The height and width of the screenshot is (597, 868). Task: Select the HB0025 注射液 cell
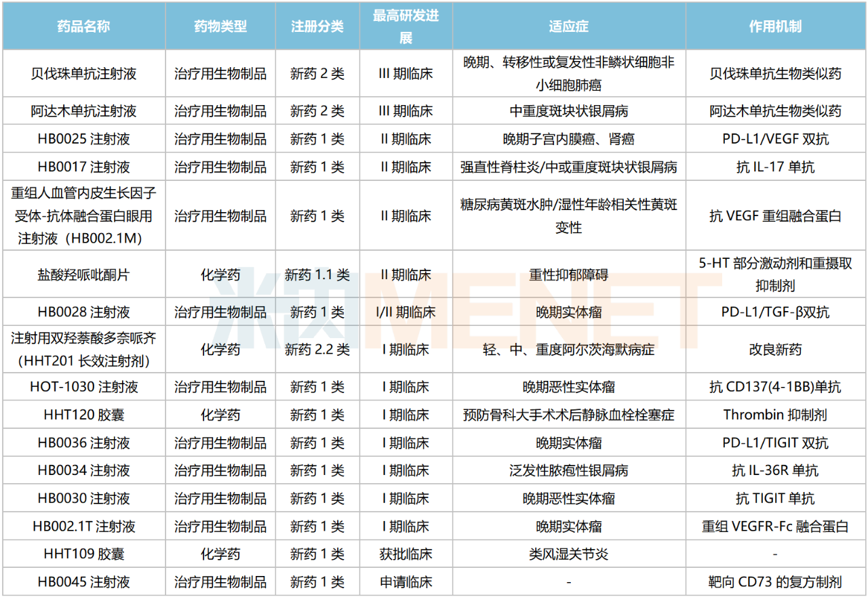[x=84, y=139]
